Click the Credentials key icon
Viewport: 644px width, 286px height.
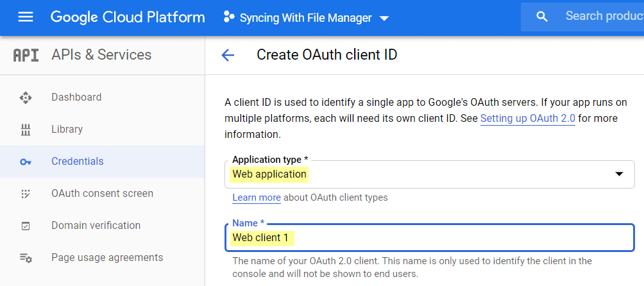tap(26, 162)
